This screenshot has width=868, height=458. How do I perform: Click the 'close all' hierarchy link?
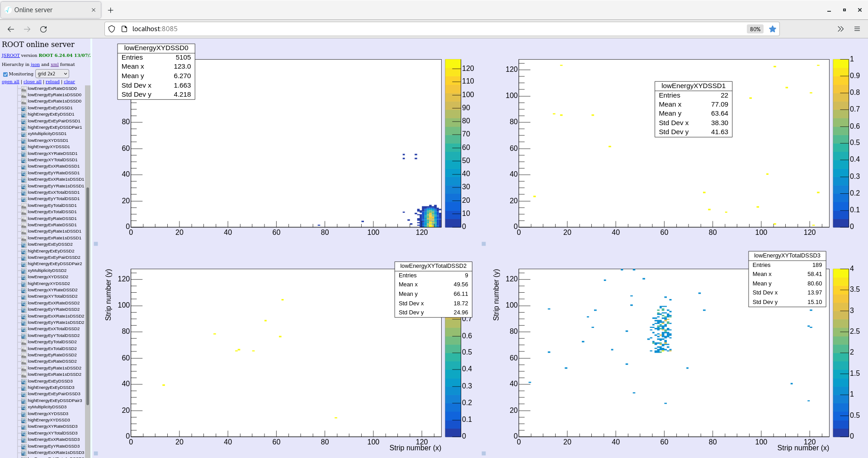tap(32, 82)
